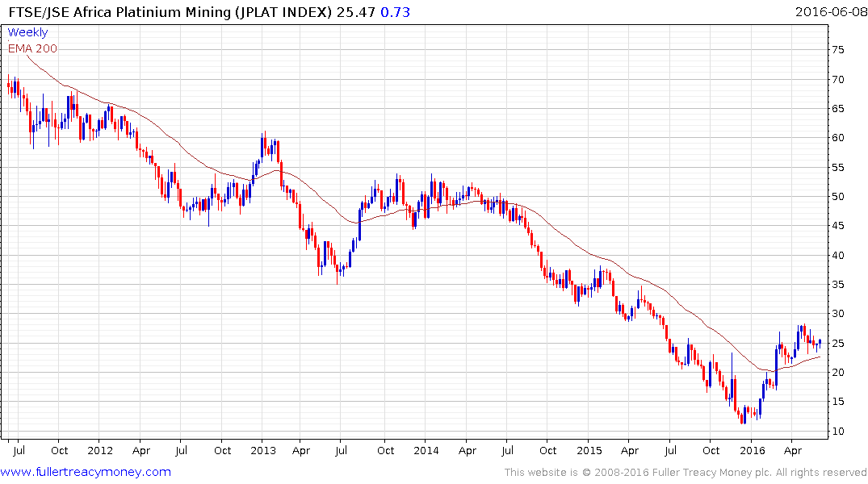868x484 pixels.
Task: Click the Fuller Treacy Money copyright notice
Action: click(686, 473)
